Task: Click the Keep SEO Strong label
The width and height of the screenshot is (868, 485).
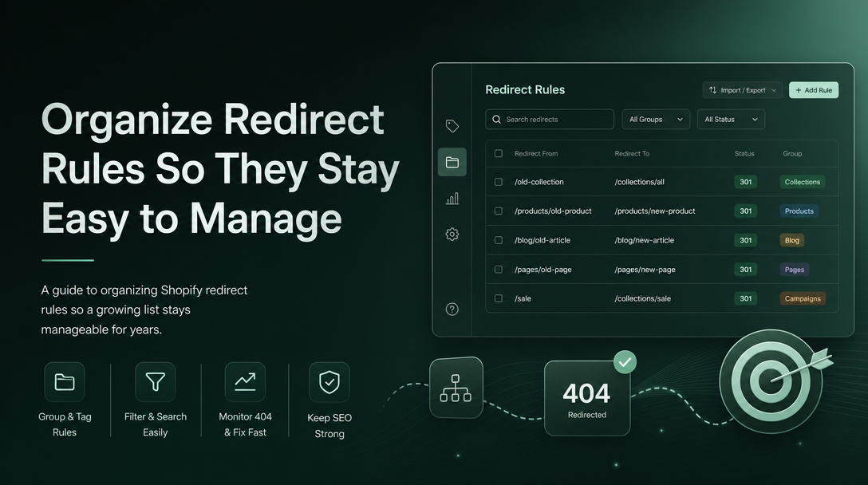Action: pos(329,426)
